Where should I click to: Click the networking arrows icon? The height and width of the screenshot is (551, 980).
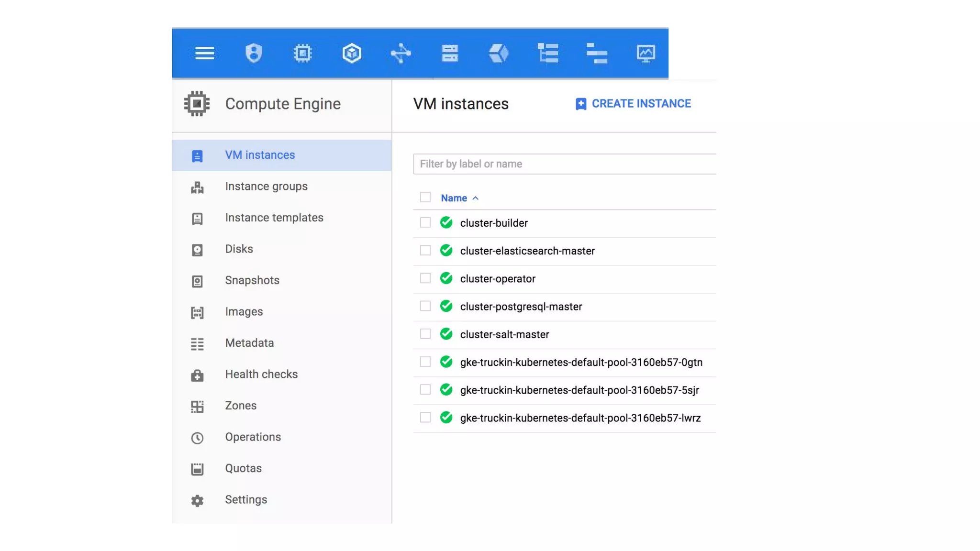401,53
